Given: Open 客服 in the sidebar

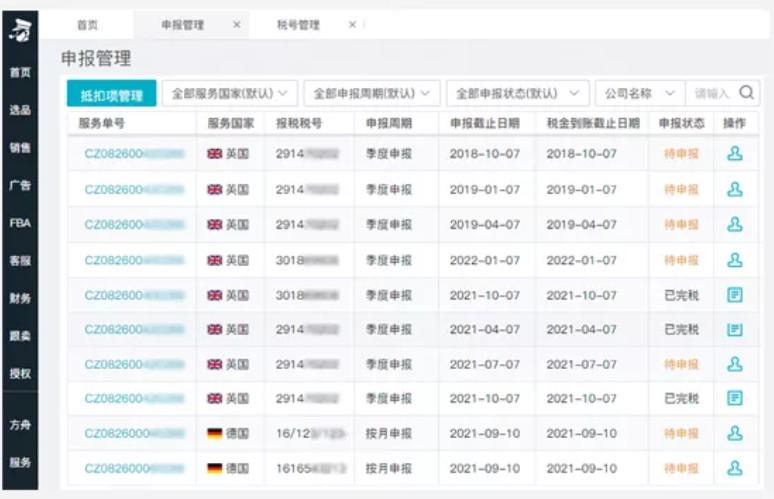Looking at the screenshot, I should [x=20, y=260].
